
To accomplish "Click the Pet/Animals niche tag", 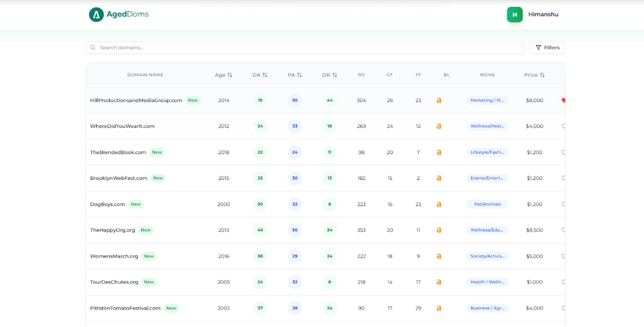I will click(487, 204).
